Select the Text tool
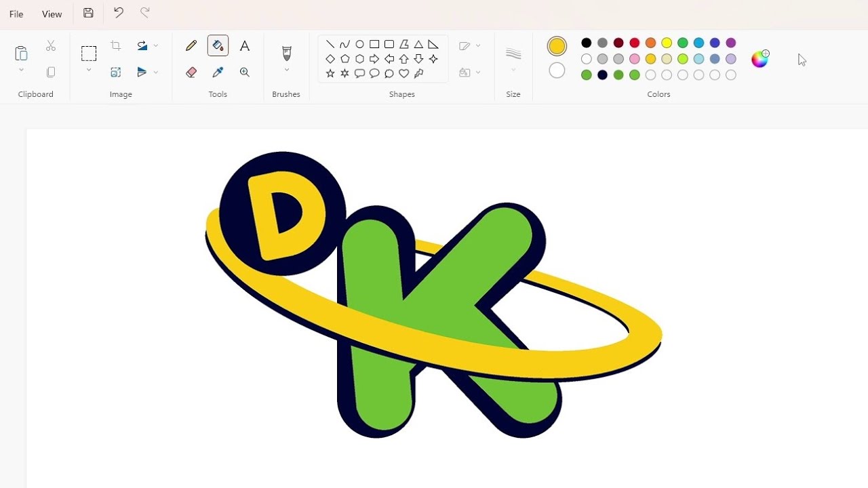The height and width of the screenshot is (488, 868). pos(245,46)
